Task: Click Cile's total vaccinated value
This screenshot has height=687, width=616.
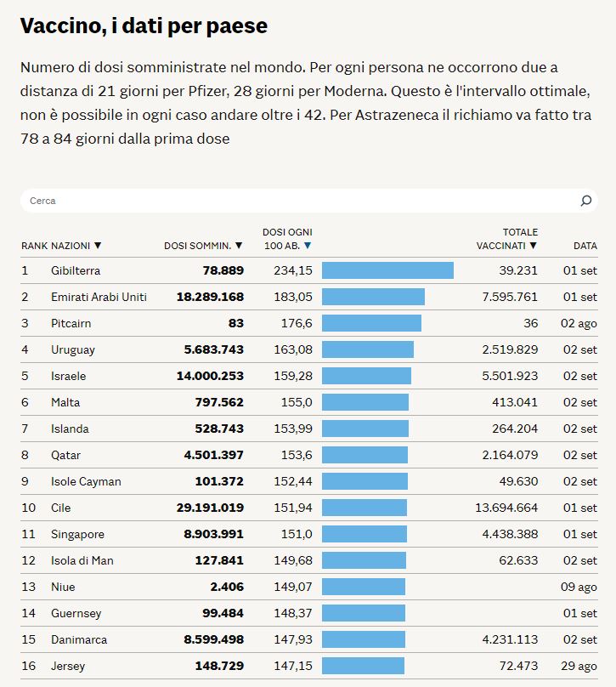Action: [x=506, y=508]
